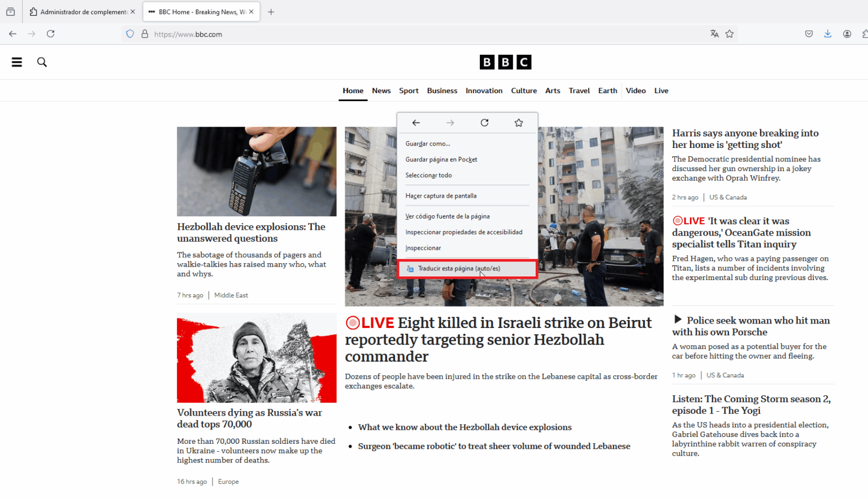Open the downloads toolbar icon
Image resolution: width=868 pixels, height=498 pixels.
[827, 34]
